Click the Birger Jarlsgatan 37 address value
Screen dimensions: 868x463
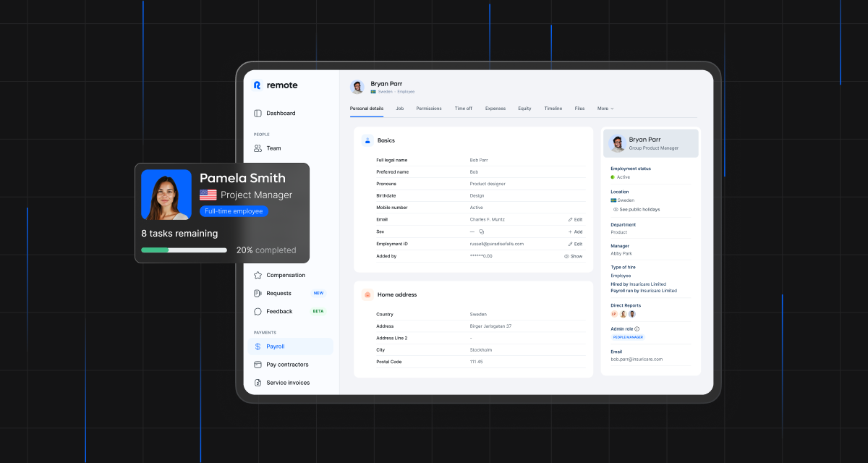[x=490, y=326]
